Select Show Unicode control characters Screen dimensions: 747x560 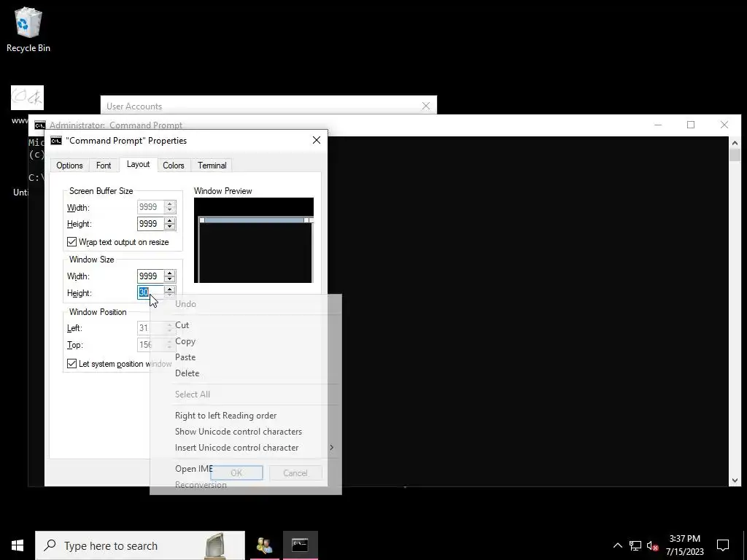click(245, 432)
